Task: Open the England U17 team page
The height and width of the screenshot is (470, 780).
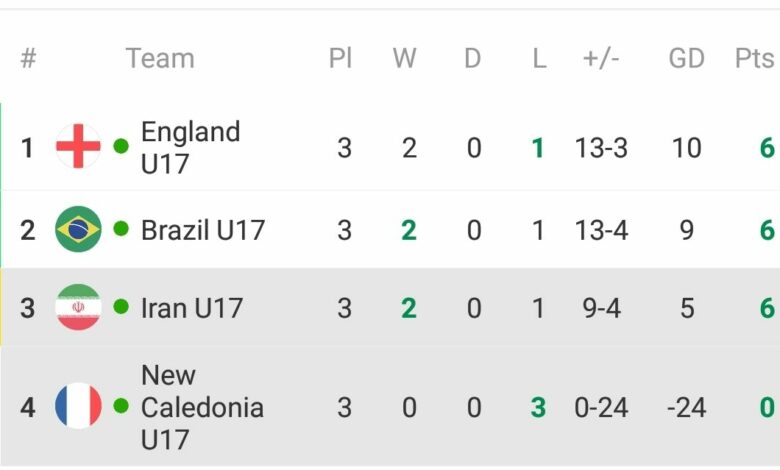Action: [191, 148]
